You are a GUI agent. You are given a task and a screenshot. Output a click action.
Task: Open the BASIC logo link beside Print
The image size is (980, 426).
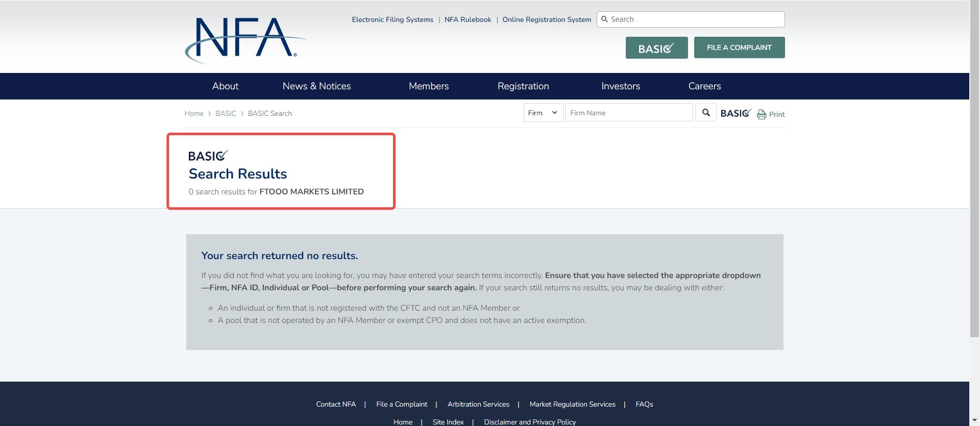(736, 113)
